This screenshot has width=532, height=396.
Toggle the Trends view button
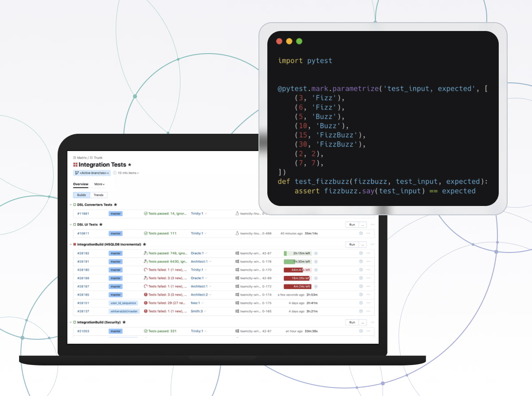98,195
